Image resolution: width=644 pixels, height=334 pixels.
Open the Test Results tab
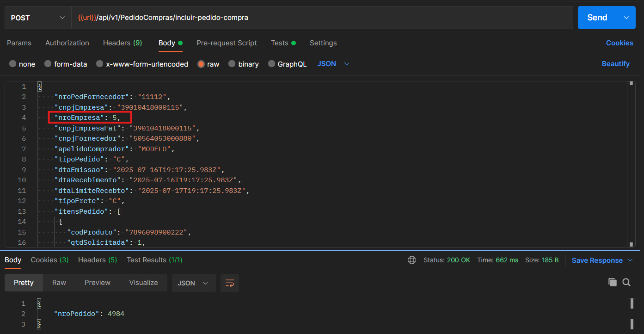click(154, 260)
